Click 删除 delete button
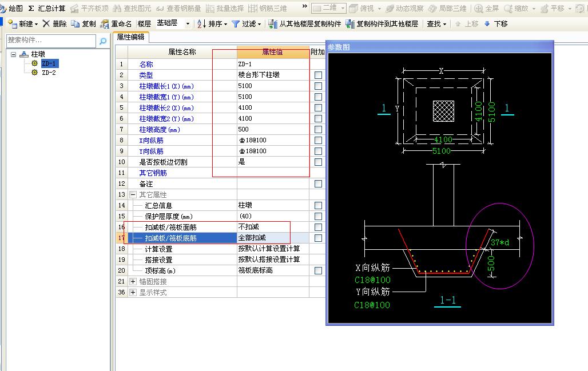The height and width of the screenshot is (371, 588). point(55,24)
